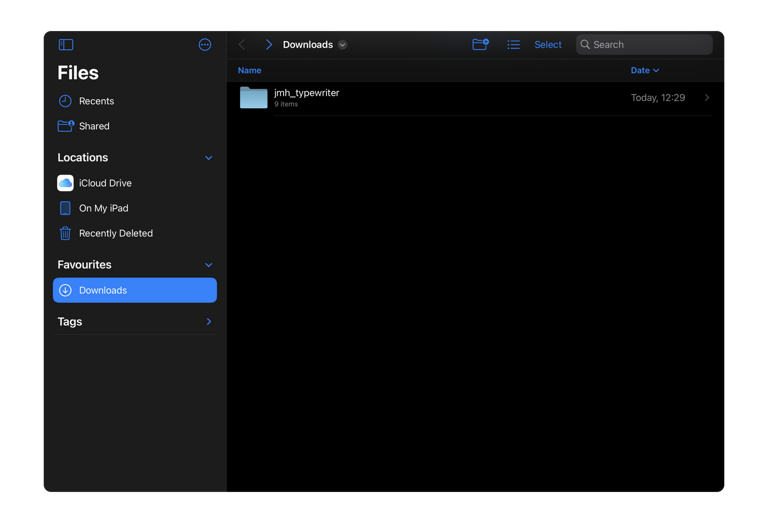The image size is (768, 523).
Task: Click the iCloud Drive cloud icon
Action: tap(65, 183)
